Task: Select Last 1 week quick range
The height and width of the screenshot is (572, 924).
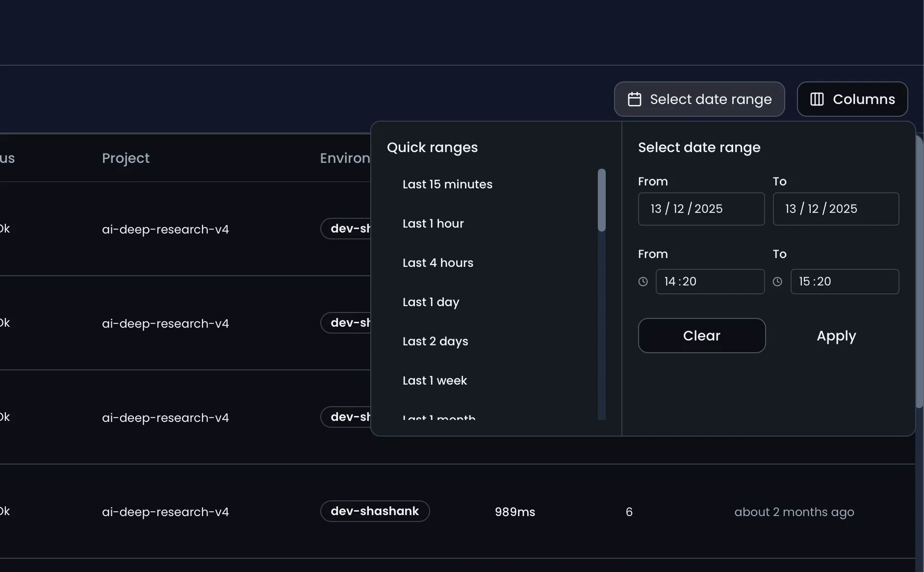Action: tap(435, 381)
